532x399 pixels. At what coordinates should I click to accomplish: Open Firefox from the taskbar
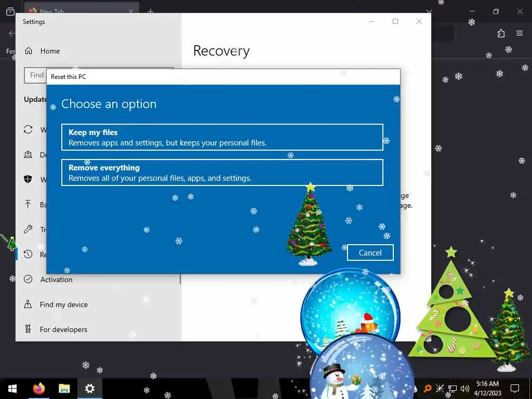(38, 389)
